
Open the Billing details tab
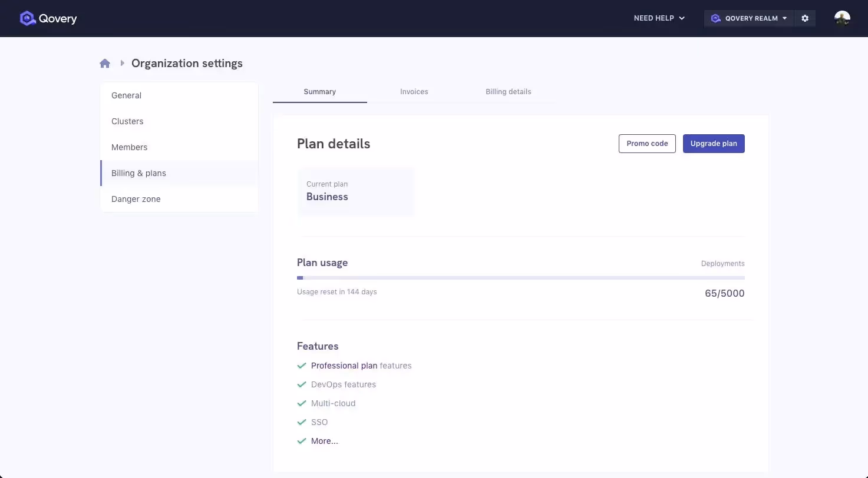click(x=508, y=92)
